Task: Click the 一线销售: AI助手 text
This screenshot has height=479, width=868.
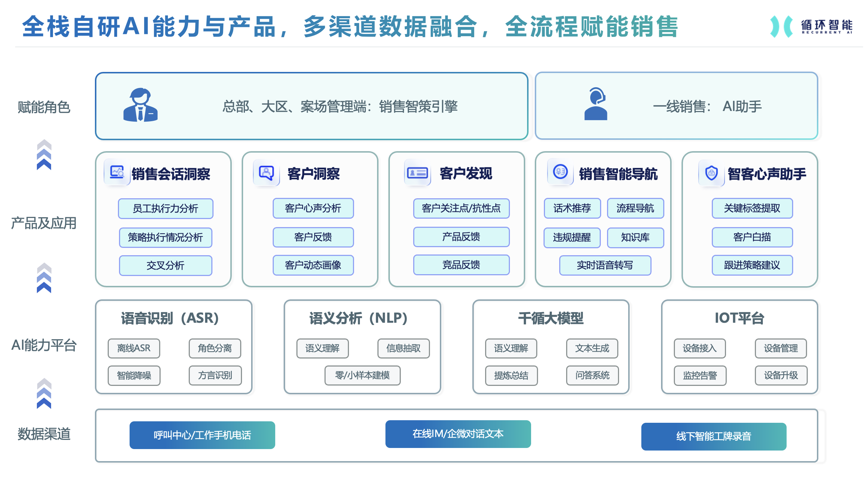Action: 707,107
